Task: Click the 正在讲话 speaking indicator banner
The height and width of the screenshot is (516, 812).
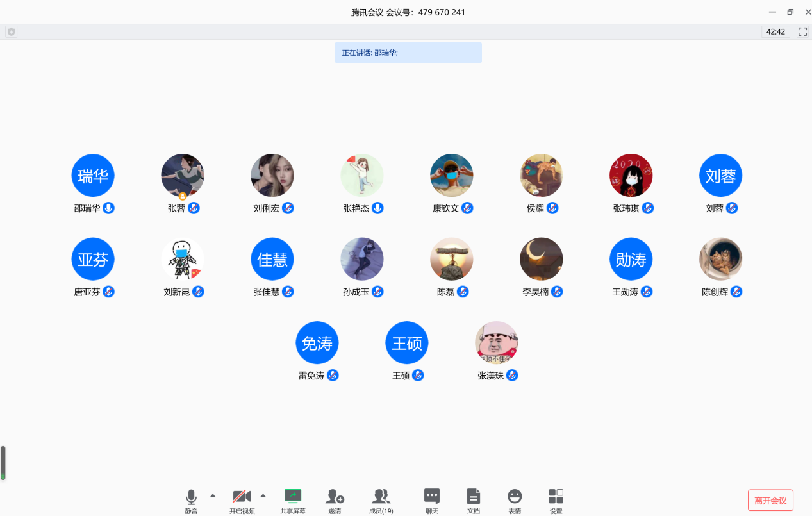Action: [408, 53]
